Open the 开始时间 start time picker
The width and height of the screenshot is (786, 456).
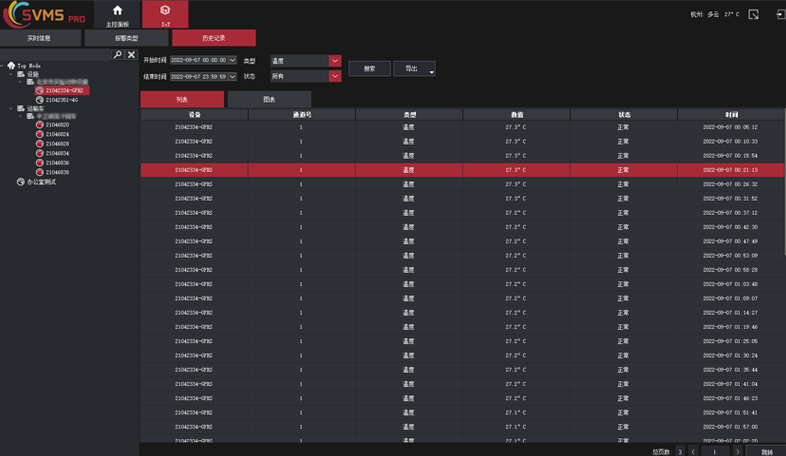click(233, 61)
